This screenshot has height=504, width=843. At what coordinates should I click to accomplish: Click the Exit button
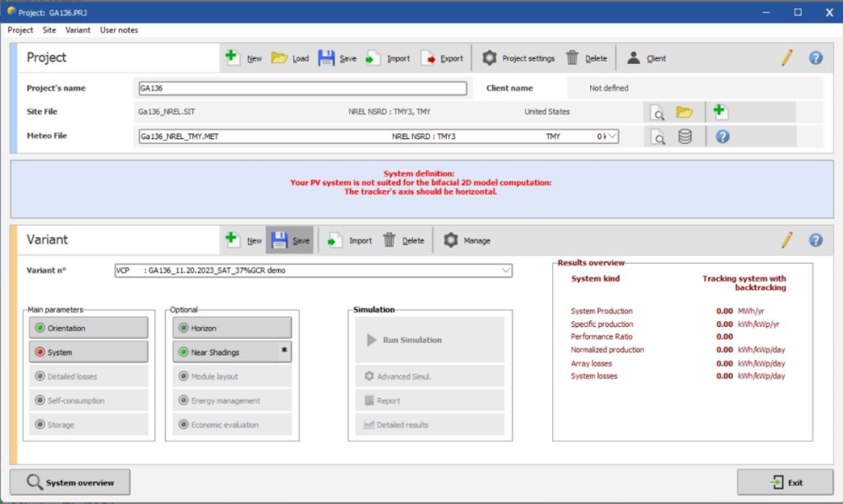[785, 483]
